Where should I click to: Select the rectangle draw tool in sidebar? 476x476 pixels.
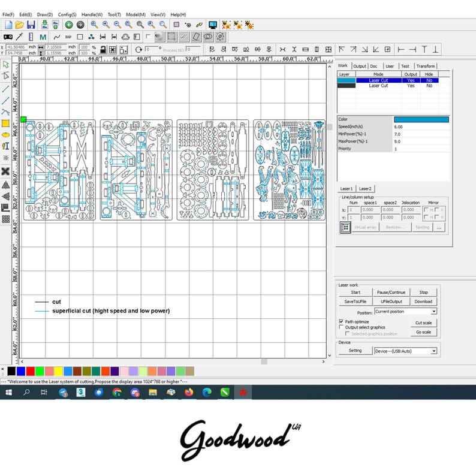coord(5,123)
